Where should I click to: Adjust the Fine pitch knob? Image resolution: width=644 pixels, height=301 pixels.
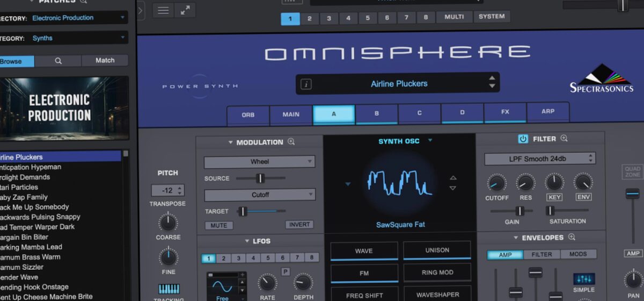pos(168,256)
